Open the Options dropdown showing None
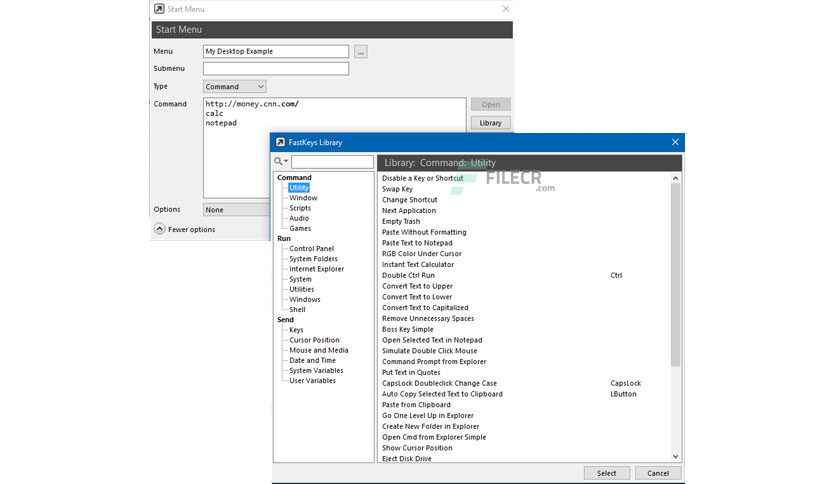This screenshot has height=484, width=836. [x=237, y=209]
